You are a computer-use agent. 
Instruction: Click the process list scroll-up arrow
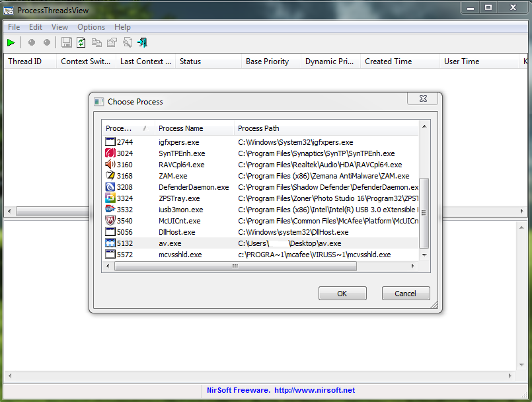(424, 126)
